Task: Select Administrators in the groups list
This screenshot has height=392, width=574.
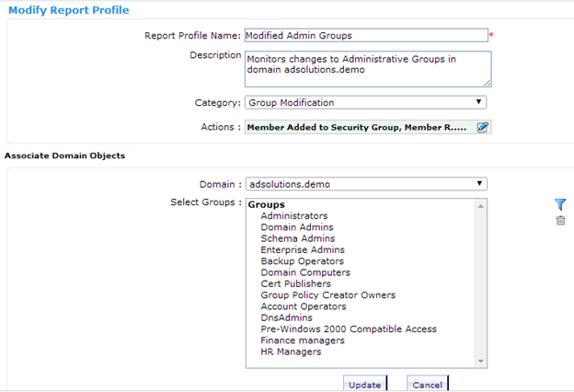Action: pos(294,215)
